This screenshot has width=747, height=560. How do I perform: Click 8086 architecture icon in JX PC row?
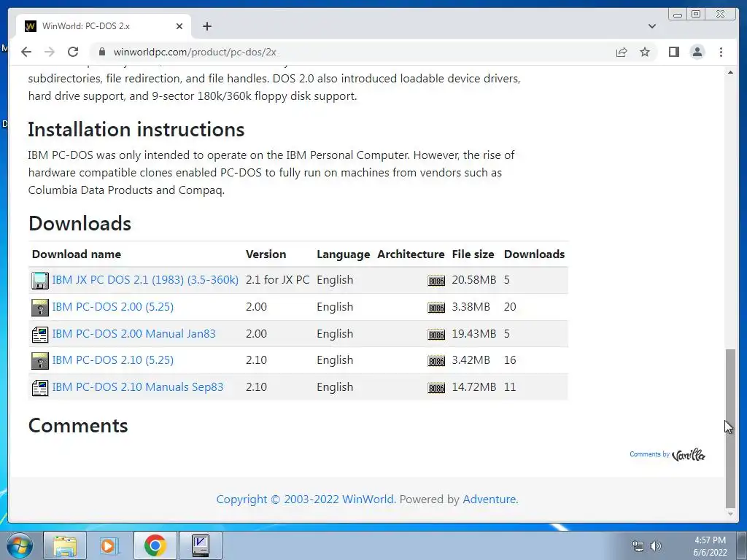tap(436, 281)
